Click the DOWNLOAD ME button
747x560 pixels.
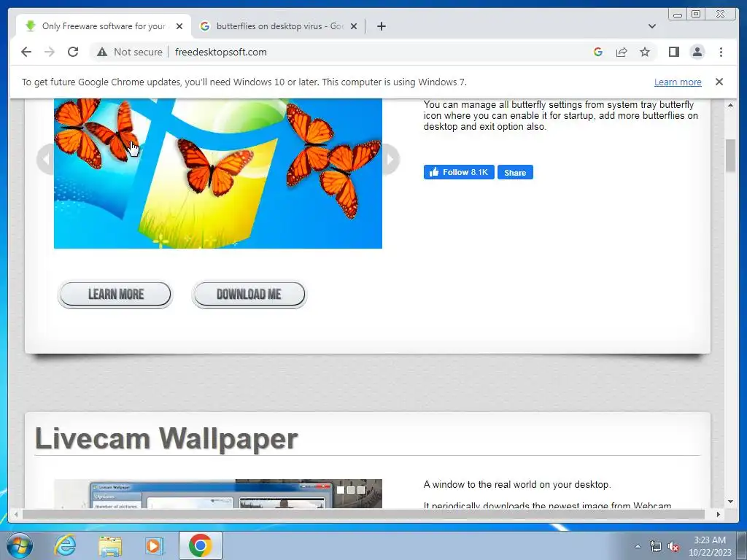click(x=249, y=295)
